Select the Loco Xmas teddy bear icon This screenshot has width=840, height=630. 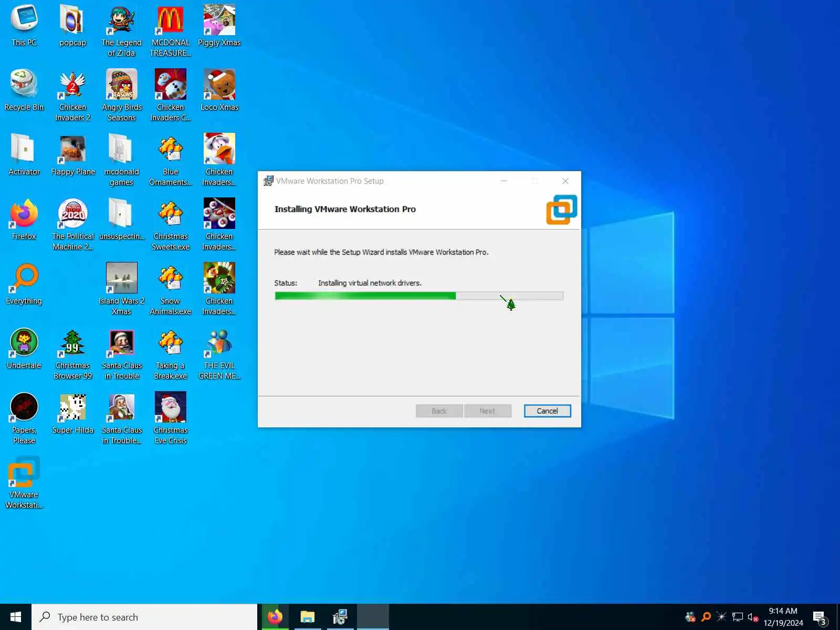[219, 90]
